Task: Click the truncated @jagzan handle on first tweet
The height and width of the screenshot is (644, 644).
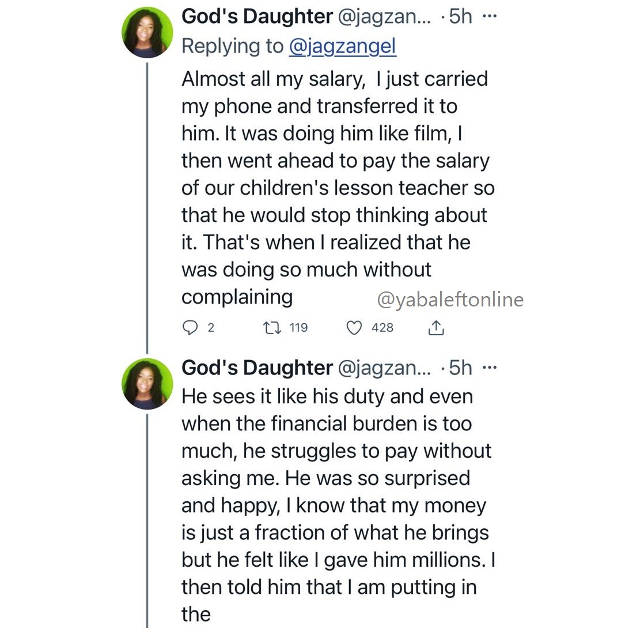Action: [384, 17]
